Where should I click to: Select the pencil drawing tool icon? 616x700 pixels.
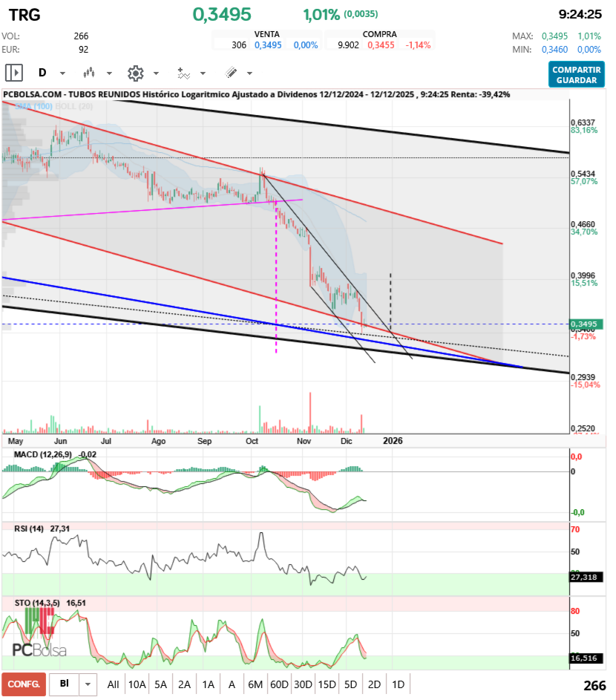231,73
